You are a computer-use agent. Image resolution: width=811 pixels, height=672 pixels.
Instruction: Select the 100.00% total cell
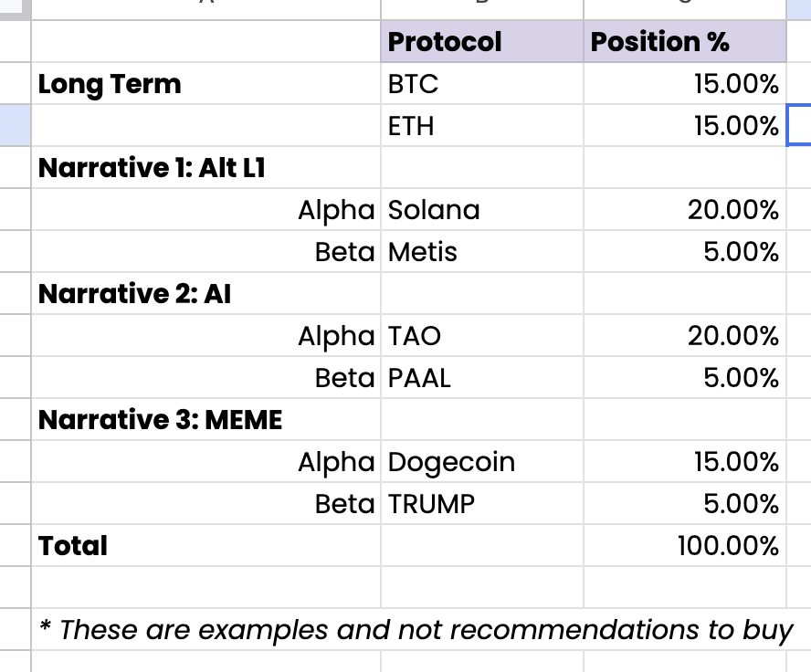pyautogui.click(x=684, y=546)
